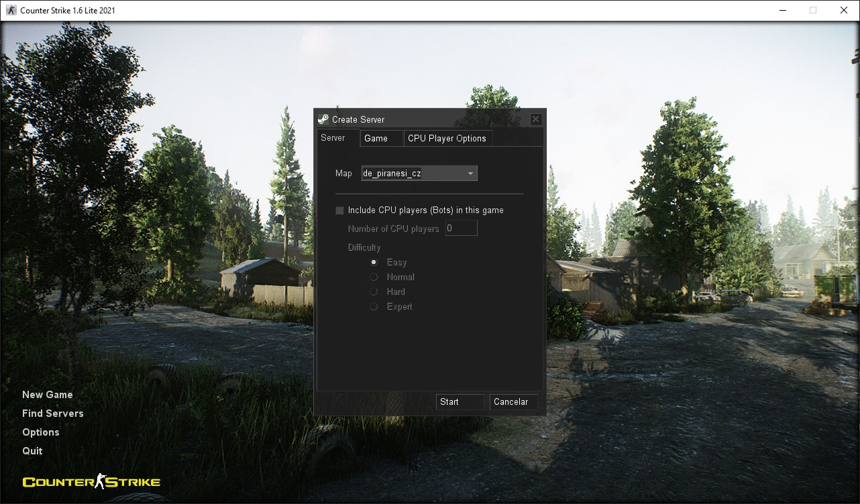Select the Normal difficulty option
860x504 pixels.
click(x=374, y=277)
